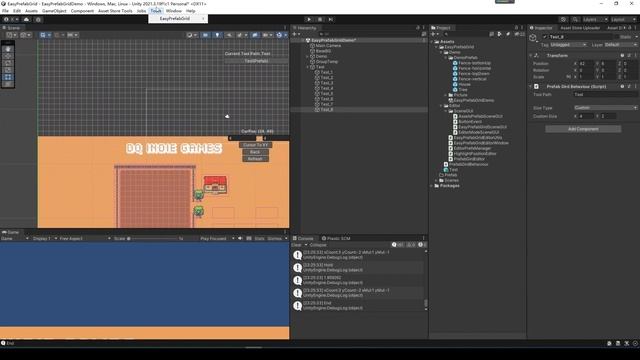Image resolution: width=640 pixels, height=360 pixels.
Task: Click the Play button in Unity toolbar
Action: 309,19
